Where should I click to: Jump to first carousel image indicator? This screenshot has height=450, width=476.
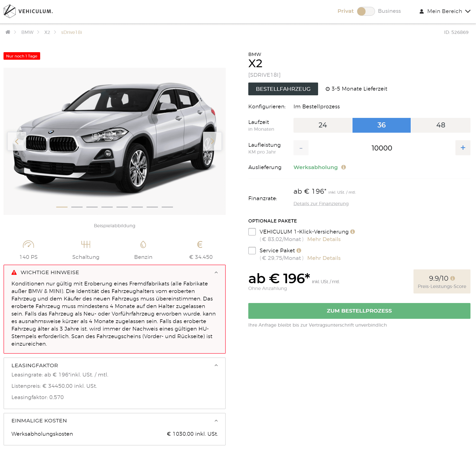point(62,207)
